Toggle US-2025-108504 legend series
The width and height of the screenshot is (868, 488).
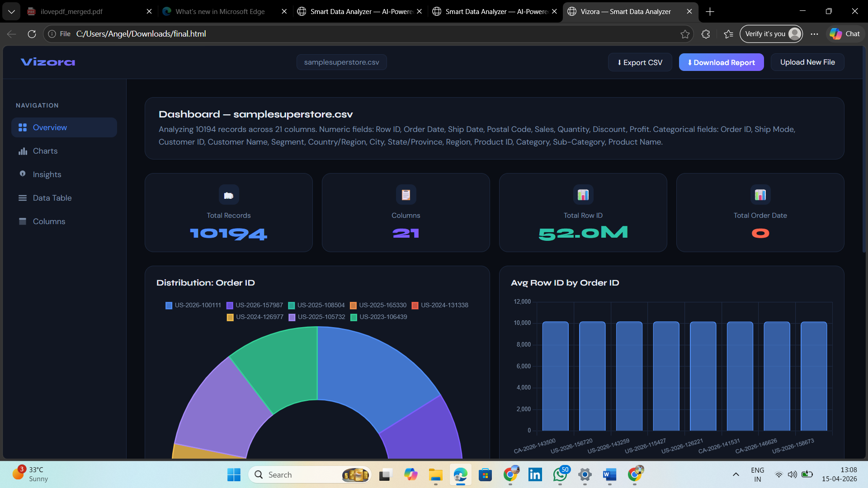pos(316,305)
